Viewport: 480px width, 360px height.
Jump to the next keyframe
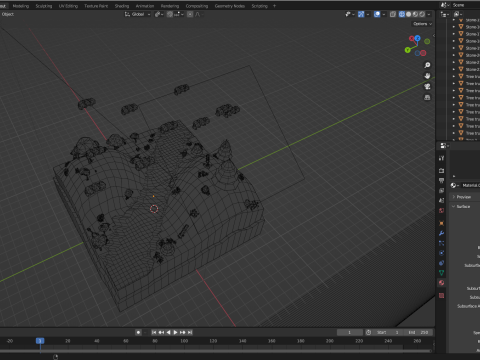point(183,332)
